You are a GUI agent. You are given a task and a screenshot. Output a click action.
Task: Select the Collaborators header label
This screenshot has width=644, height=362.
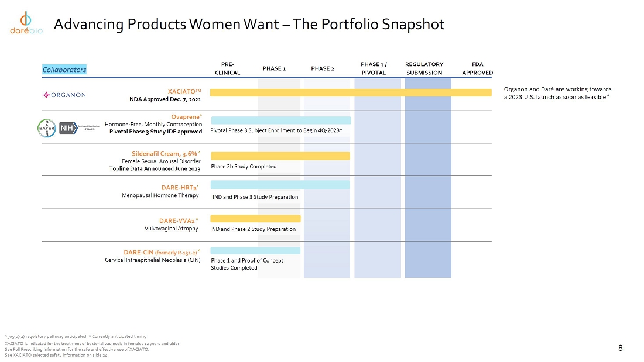click(64, 70)
